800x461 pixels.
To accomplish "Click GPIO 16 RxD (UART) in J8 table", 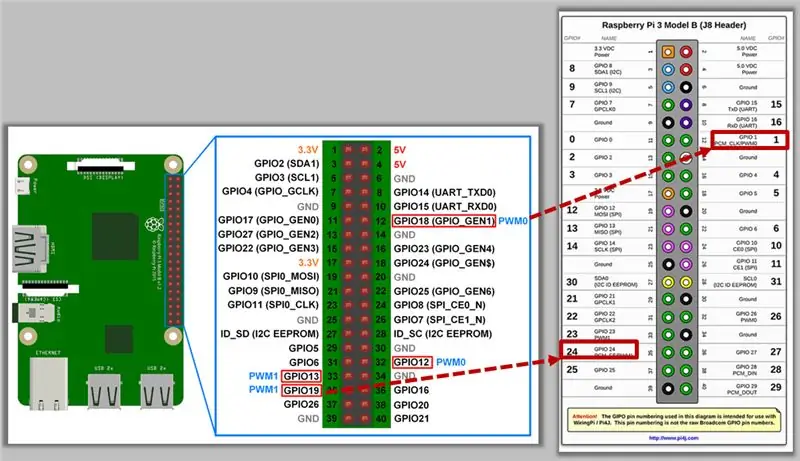I will (x=742, y=122).
